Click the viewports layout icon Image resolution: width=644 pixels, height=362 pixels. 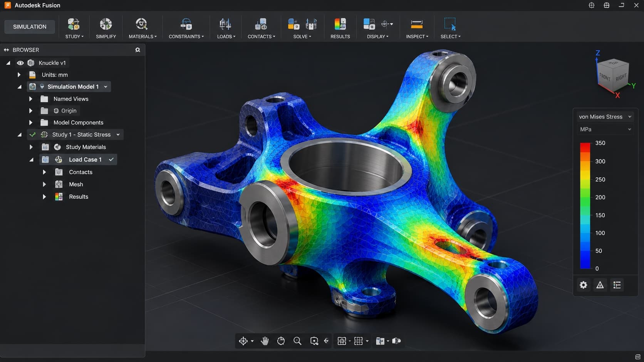point(380,341)
